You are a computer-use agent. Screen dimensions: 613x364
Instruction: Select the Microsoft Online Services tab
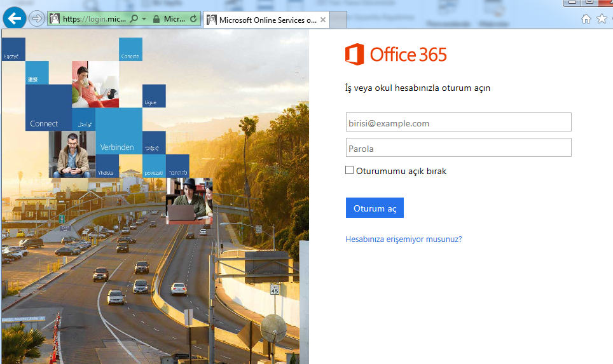[x=266, y=20]
